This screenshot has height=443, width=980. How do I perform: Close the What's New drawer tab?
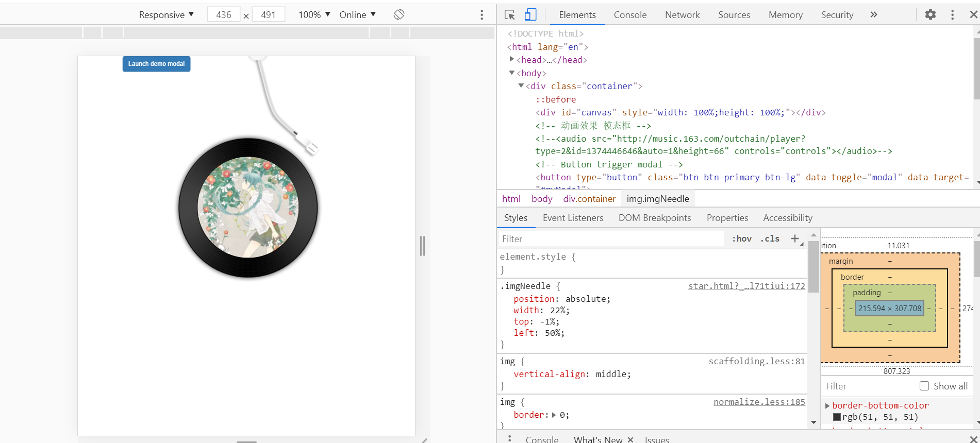coord(630,439)
